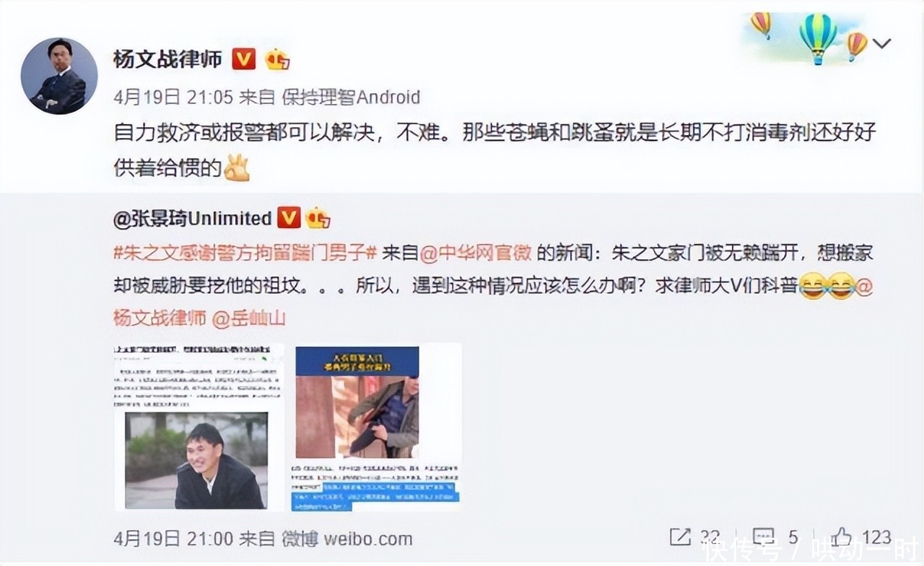Open 微博 weibo.com source link

coord(346,539)
